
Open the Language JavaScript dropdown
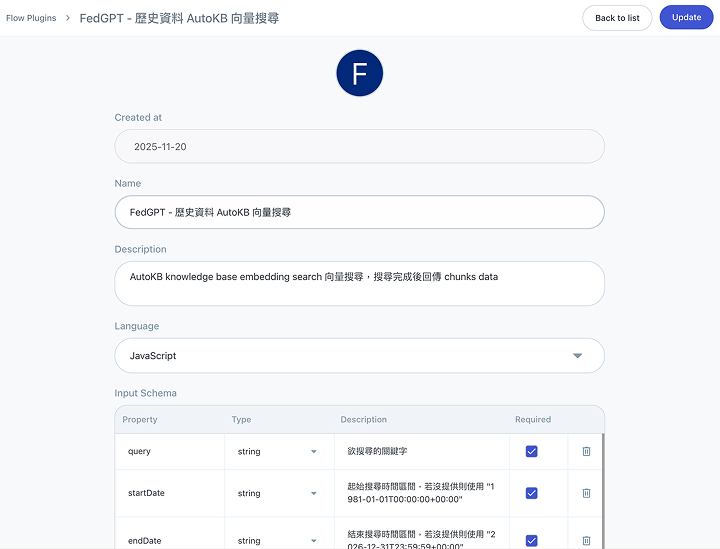(x=360, y=356)
